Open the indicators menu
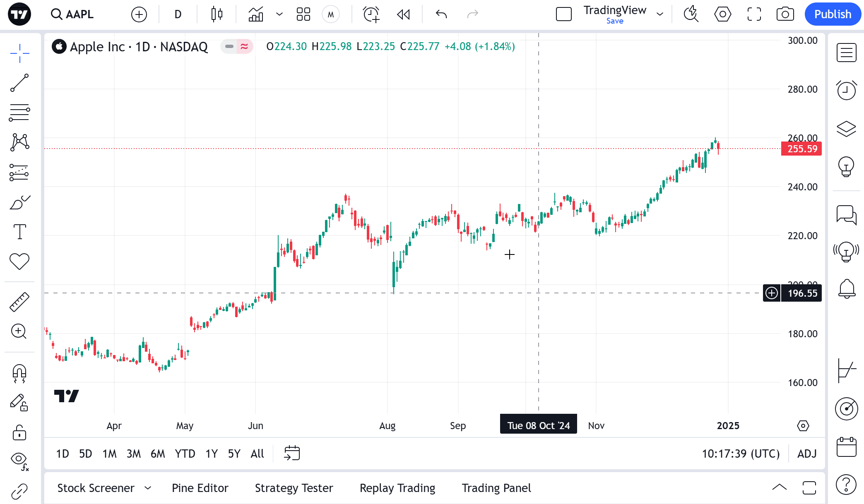This screenshot has width=864, height=504. (256, 14)
